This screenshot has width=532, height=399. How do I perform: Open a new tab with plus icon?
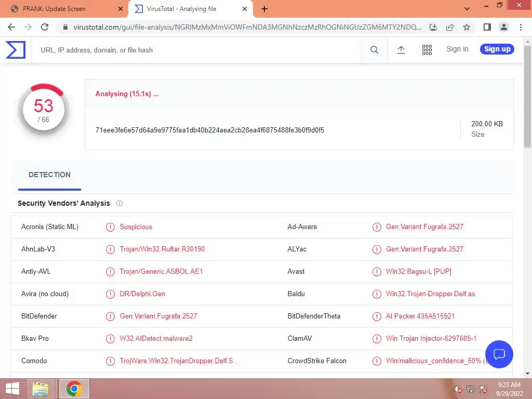[264, 9]
